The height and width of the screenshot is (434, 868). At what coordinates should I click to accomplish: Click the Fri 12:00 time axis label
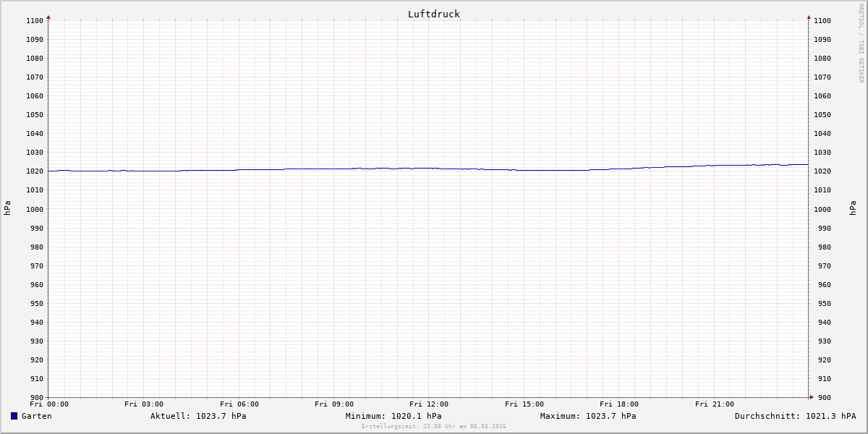[x=429, y=404]
